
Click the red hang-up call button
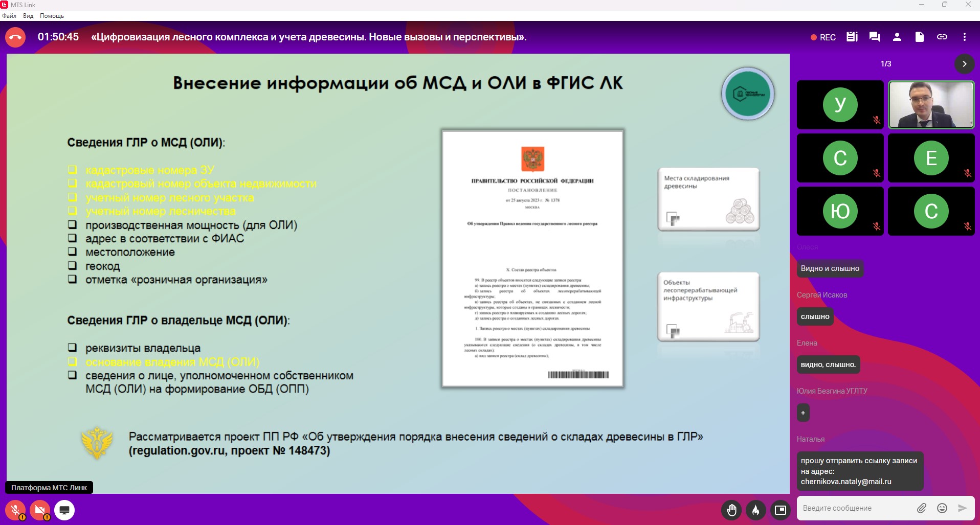(x=15, y=37)
